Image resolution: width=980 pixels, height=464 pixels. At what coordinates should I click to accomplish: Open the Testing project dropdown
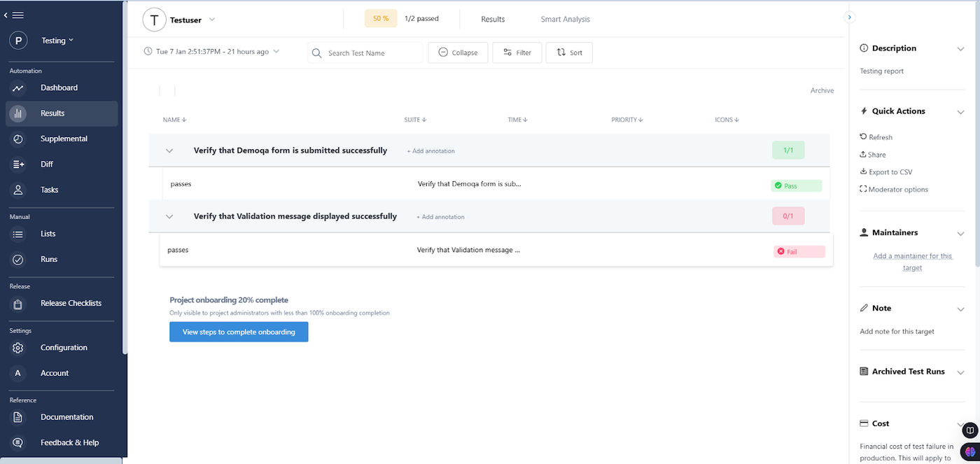tap(57, 41)
